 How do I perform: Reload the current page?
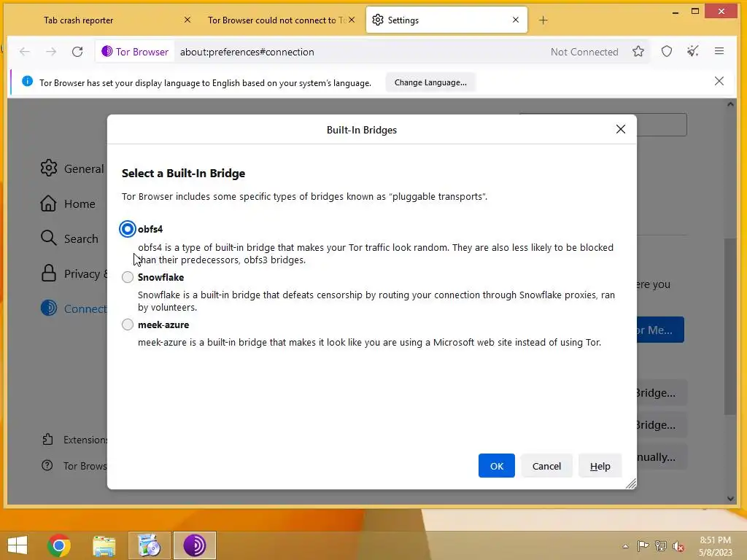[77, 52]
